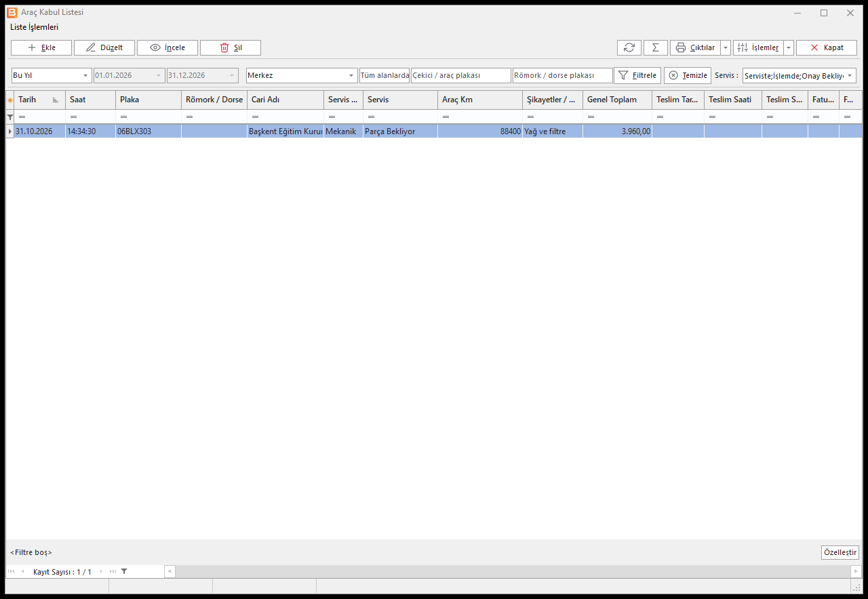This screenshot has height=599, width=868.
Task: Go to the previous record in the pager
Action: tap(22, 571)
